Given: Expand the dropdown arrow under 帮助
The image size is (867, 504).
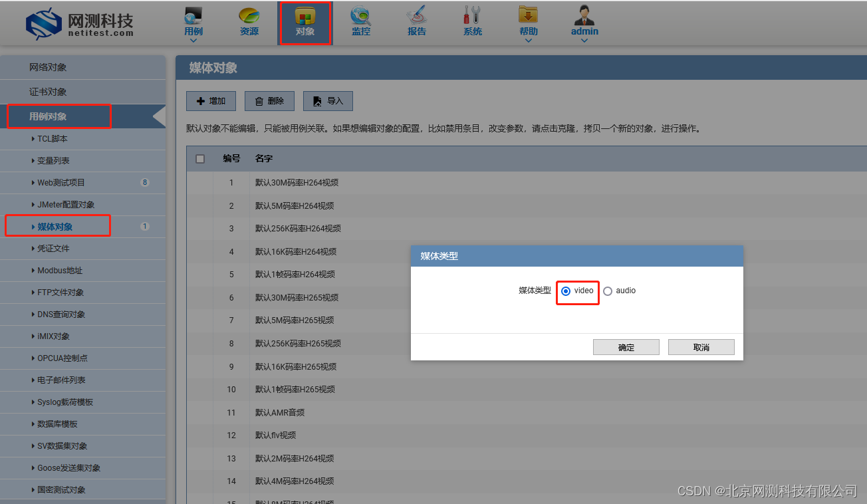Looking at the screenshot, I should pos(529,40).
